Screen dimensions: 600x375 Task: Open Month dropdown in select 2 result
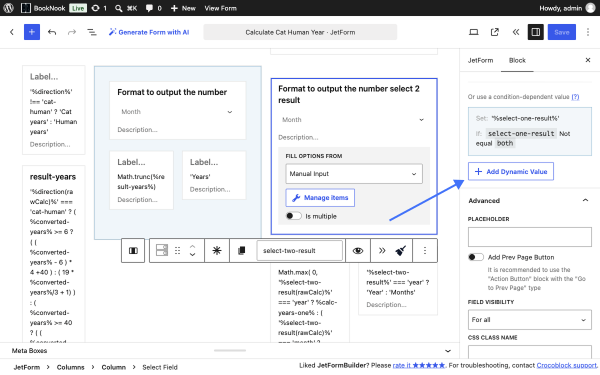point(353,120)
